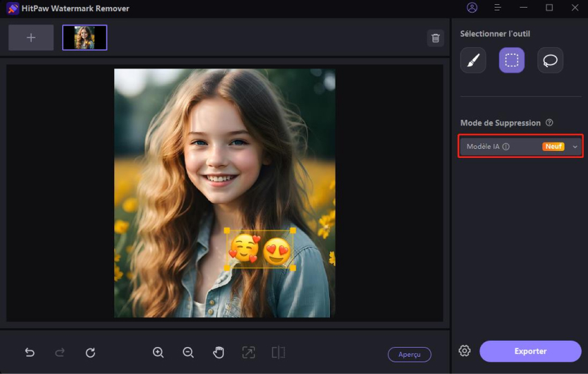This screenshot has height=374, width=588.
Task: Click the top-left selection handle
Action: [x=227, y=231]
